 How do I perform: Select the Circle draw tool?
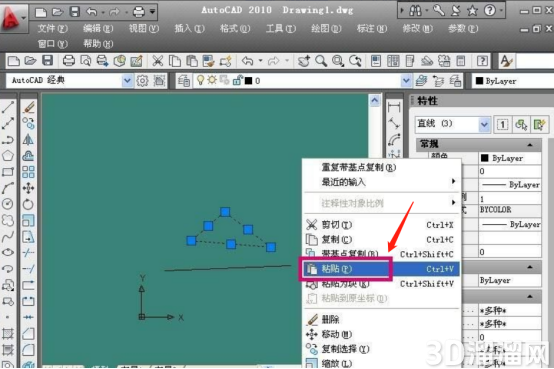pos(8,204)
